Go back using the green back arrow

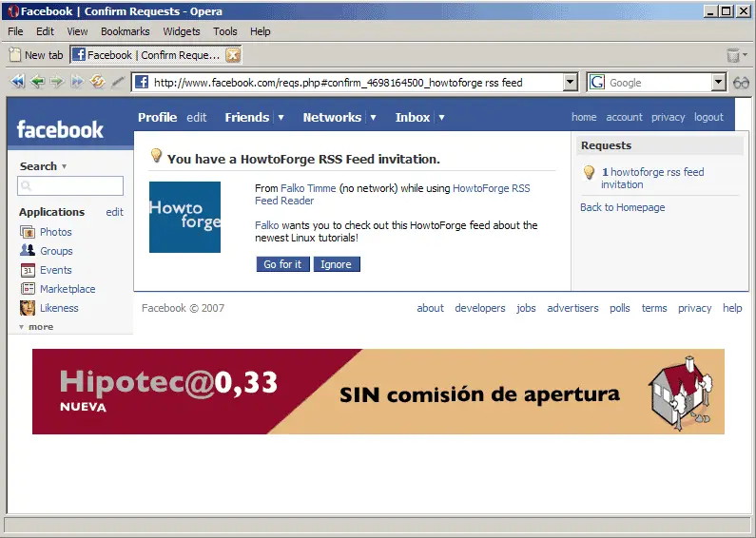point(37,82)
